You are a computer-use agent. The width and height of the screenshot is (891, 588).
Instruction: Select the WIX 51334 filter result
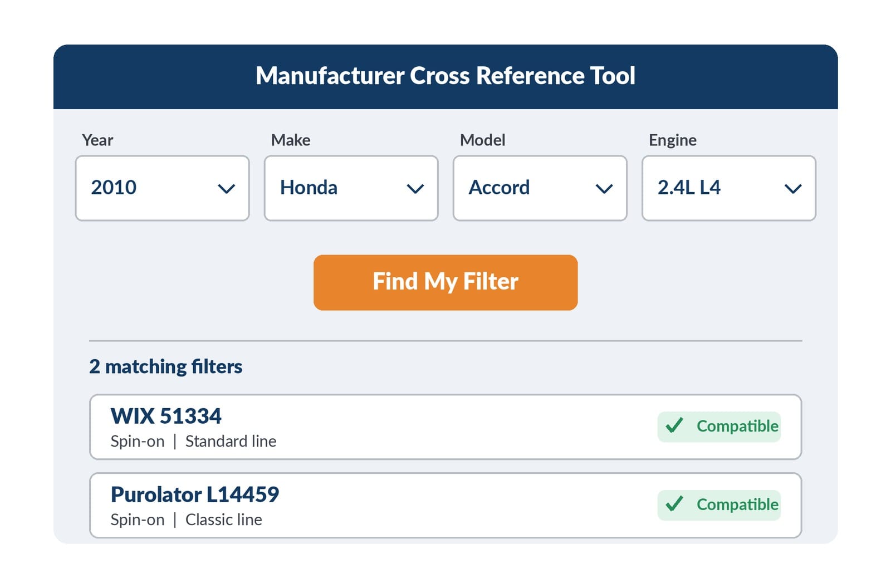pyautogui.click(x=445, y=427)
